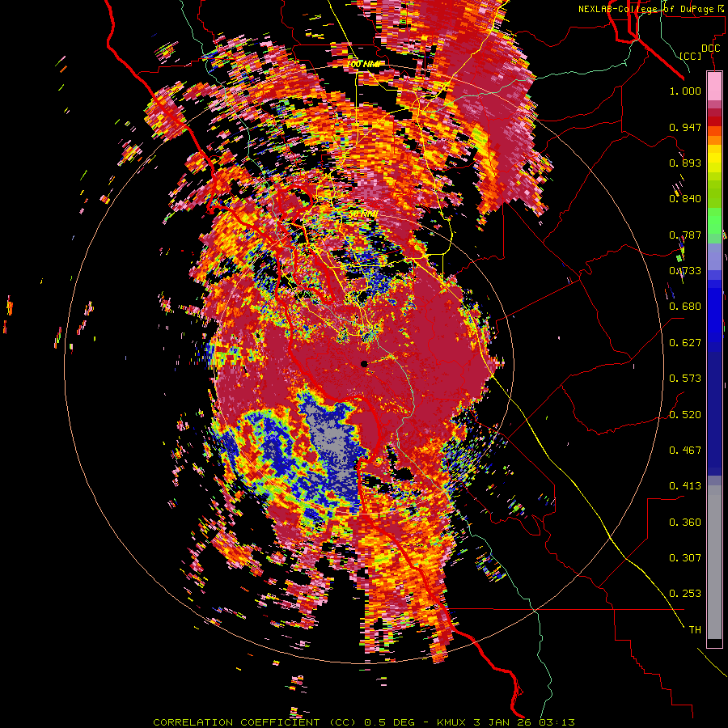Image resolution: width=728 pixels, height=728 pixels.
Task: Click the 0.520 legend value
Action: point(685,415)
